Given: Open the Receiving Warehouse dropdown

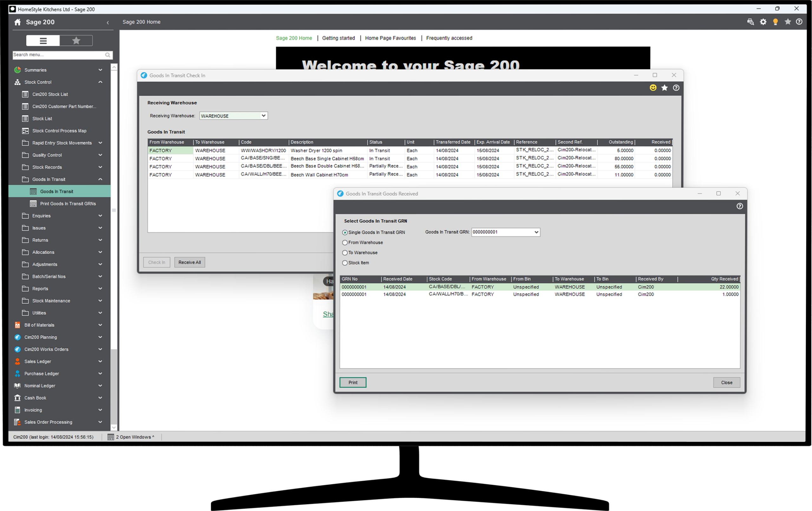Looking at the screenshot, I should [x=263, y=116].
